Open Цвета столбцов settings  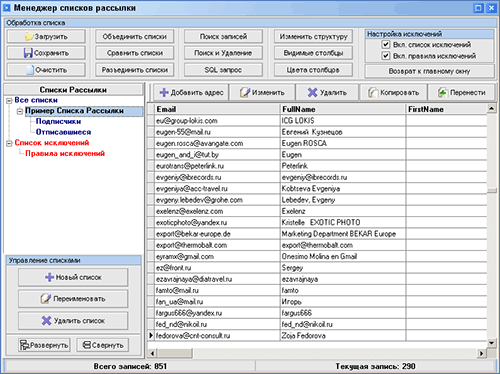pos(313,70)
